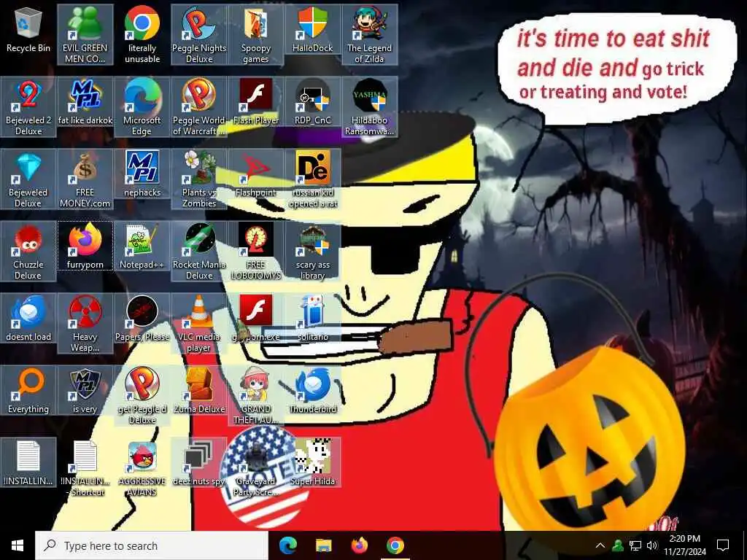
Task: Expand the hidden system tray icons
Action: tap(600, 545)
